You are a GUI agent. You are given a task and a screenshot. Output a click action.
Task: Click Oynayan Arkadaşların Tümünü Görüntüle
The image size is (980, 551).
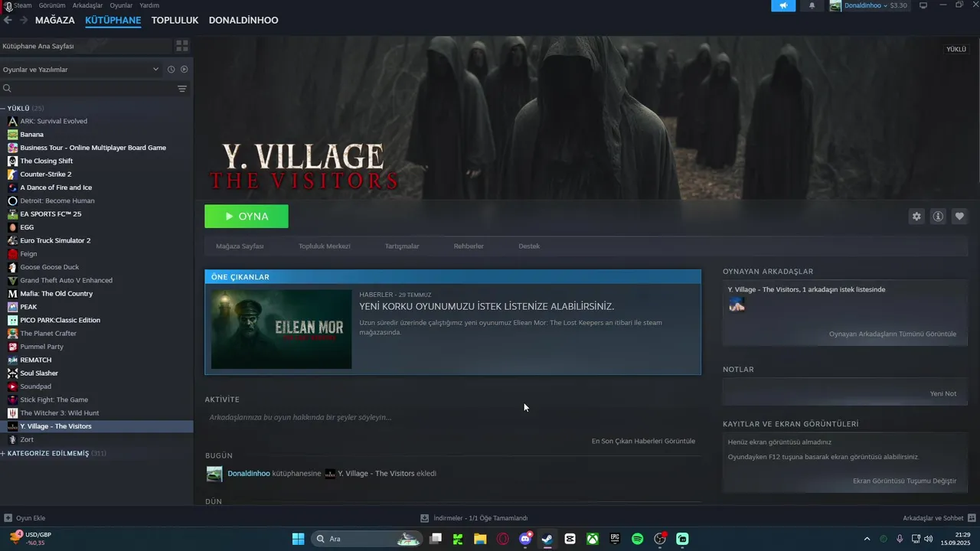(893, 334)
